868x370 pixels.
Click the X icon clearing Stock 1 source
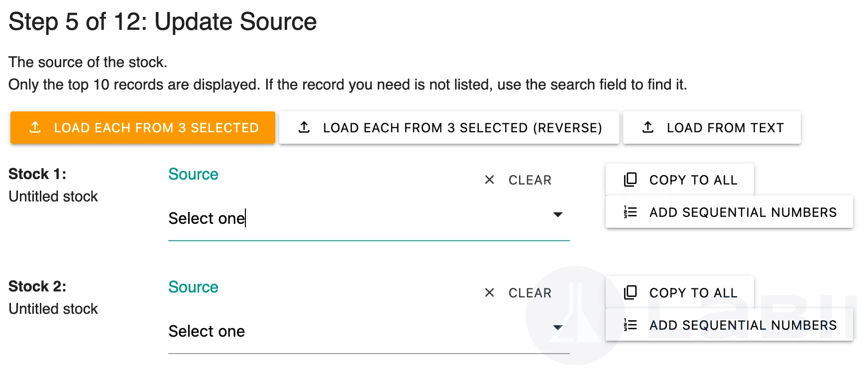click(x=490, y=180)
